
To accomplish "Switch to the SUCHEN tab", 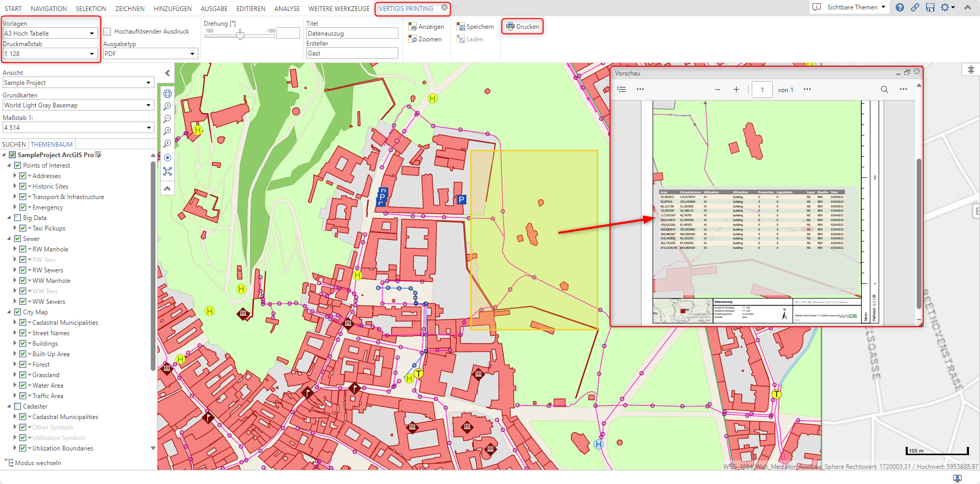I will [14, 145].
